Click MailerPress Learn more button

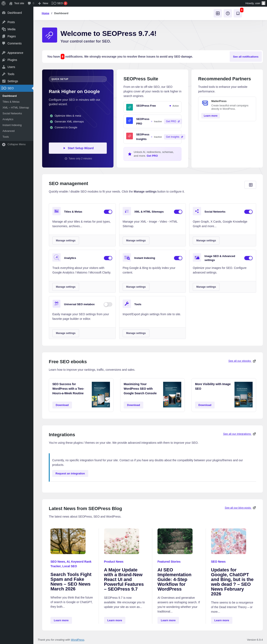pos(210,116)
